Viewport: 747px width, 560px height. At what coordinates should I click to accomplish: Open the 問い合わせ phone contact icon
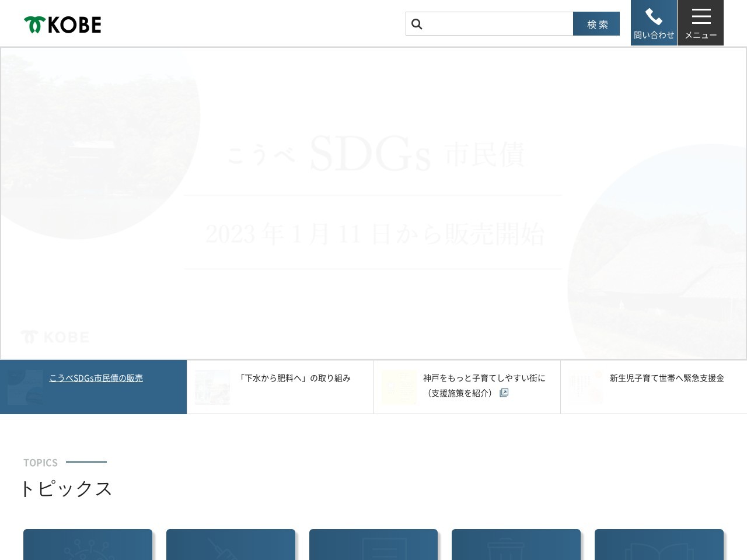[654, 23]
